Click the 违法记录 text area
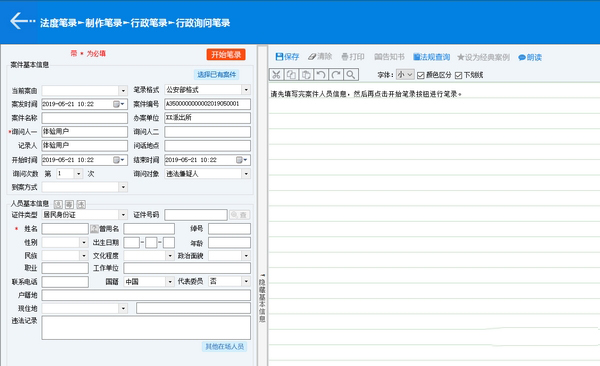The image size is (600, 366). point(146,328)
